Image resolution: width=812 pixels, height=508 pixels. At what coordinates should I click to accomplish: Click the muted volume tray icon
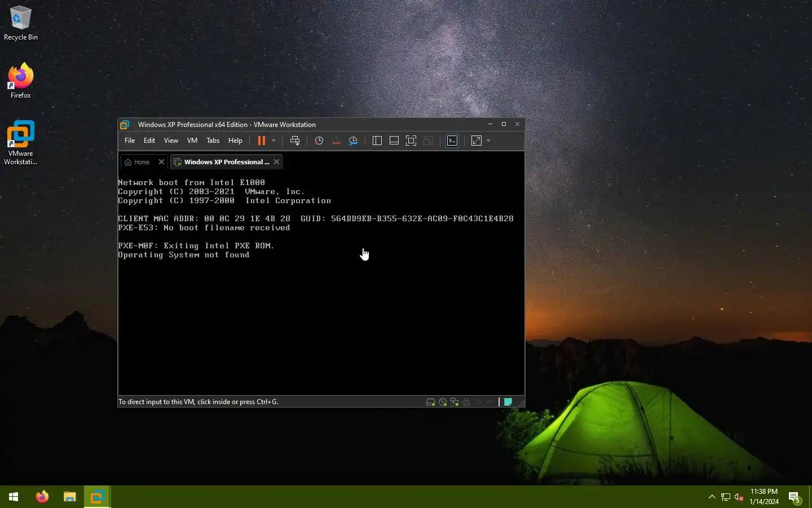click(739, 497)
